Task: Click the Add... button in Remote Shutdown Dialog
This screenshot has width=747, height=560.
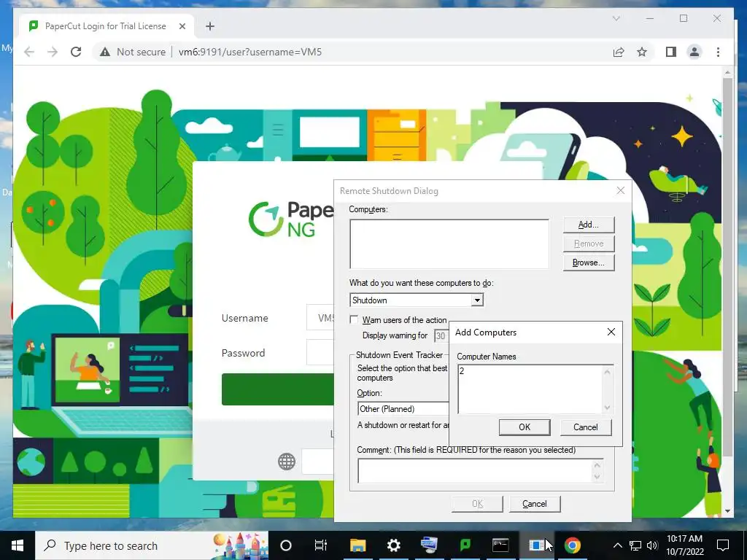Action: [x=589, y=225]
